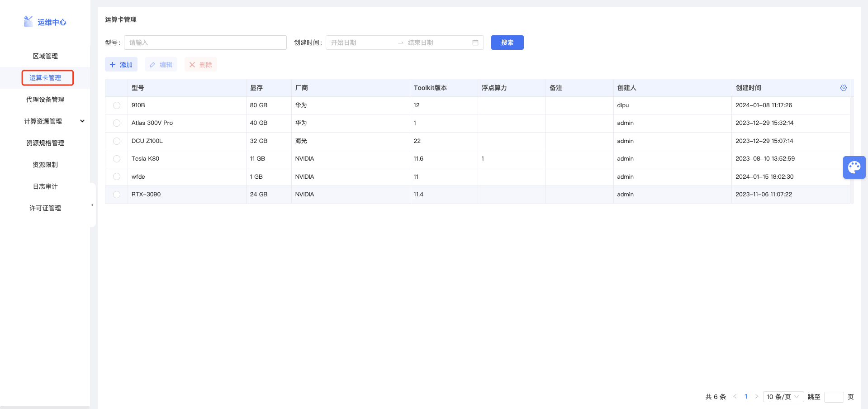Open 计算资源管理 in the sidebar
The image size is (868, 409).
point(43,121)
